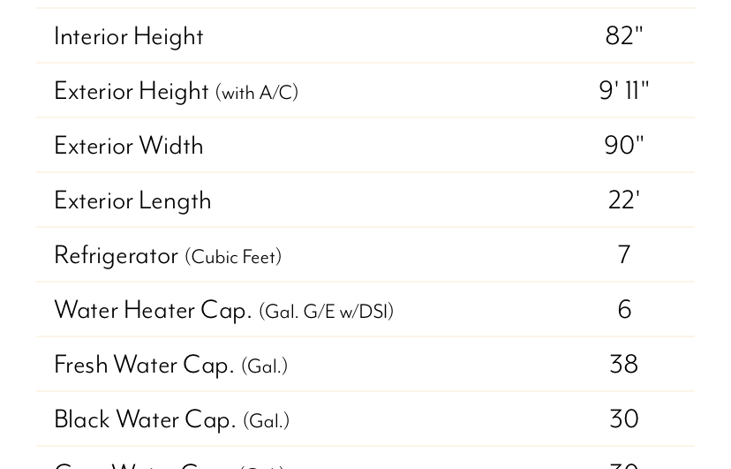Select the refrigerator value 7
Screen dimensions: 731x469
tap(624, 255)
